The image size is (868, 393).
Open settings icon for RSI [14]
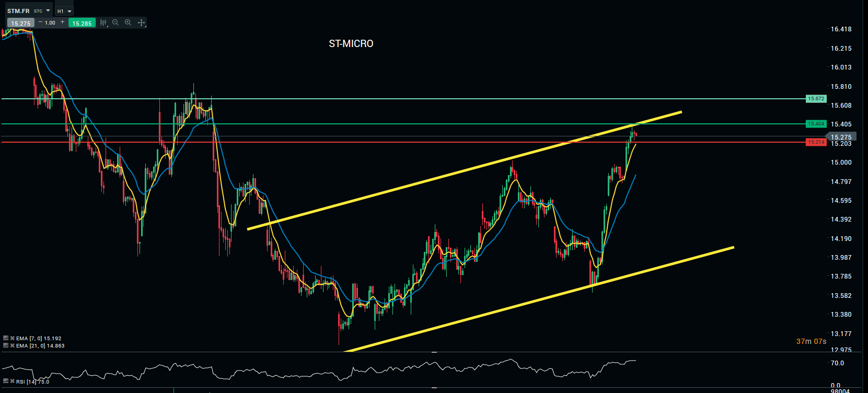pyautogui.click(x=6, y=382)
